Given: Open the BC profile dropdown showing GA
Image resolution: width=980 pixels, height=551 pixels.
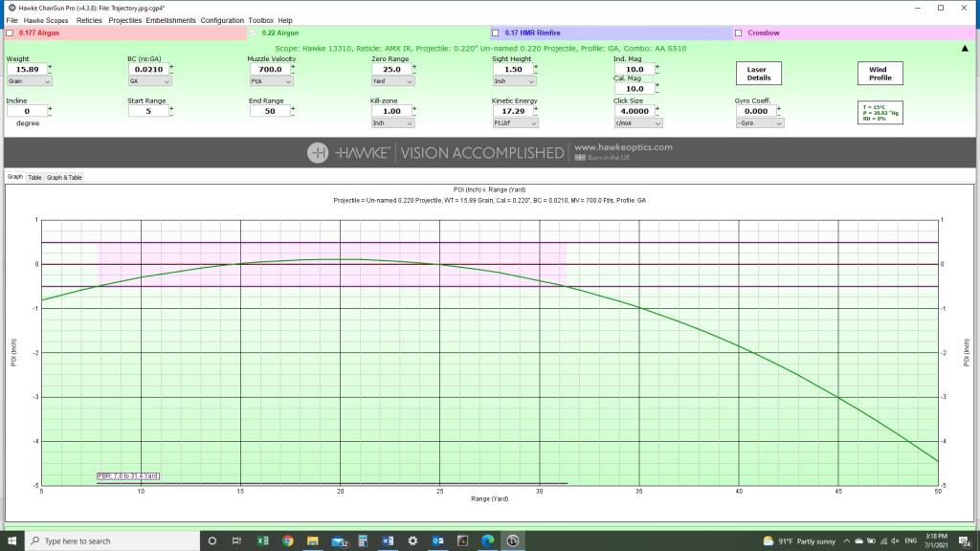Looking at the screenshot, I should tap(149, 81).
